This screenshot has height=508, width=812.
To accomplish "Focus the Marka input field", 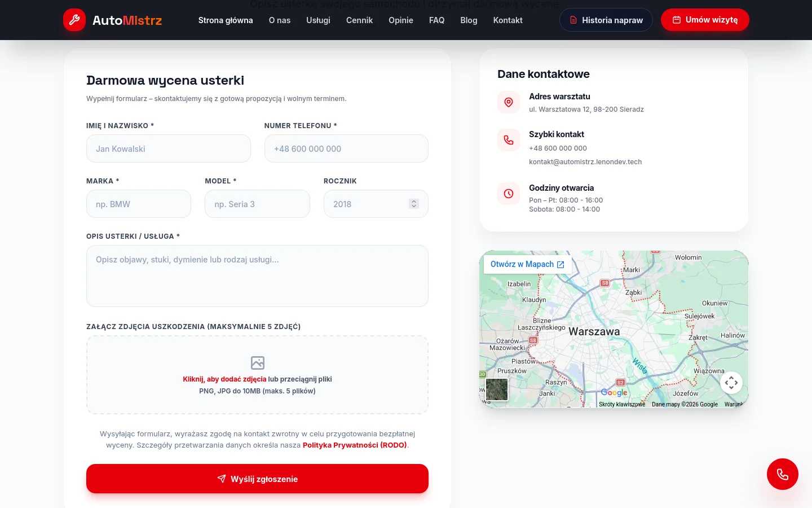I will (x=139, y=204).
